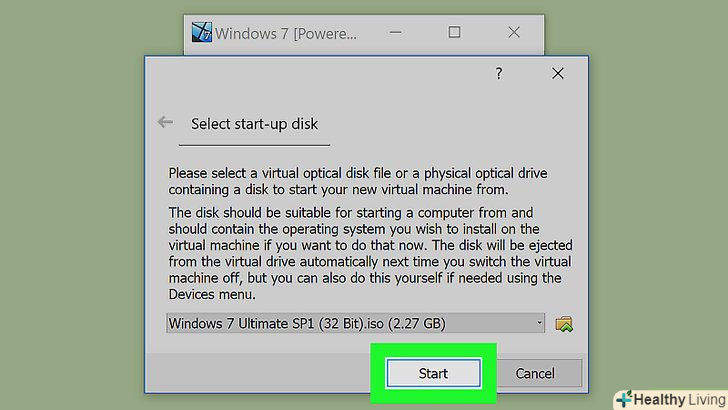728x410 pixels.
Task: Click the Windows 7 window title text
Action: click(x=285, y=33)
